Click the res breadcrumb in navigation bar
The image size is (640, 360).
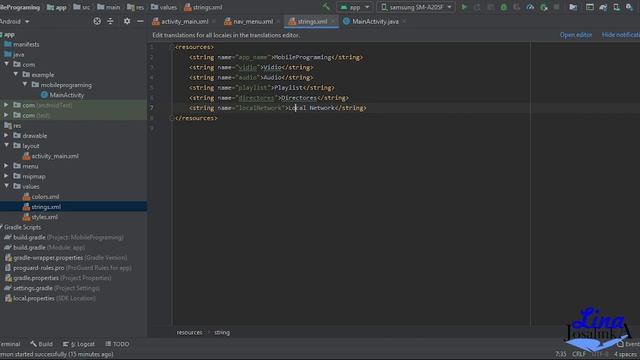[x=136, y=7]
